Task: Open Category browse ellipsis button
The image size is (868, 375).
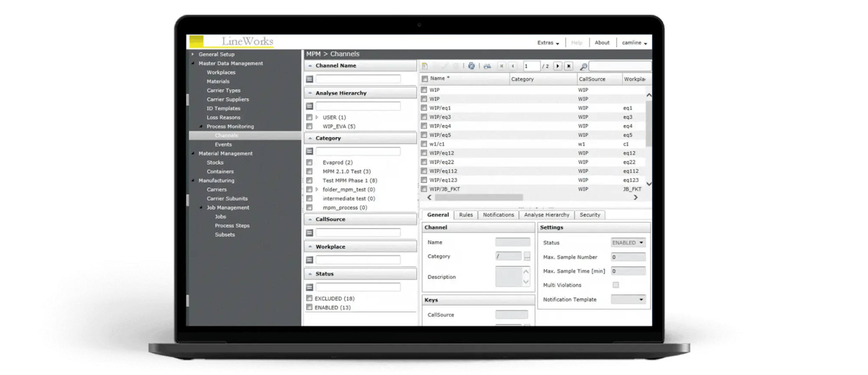Action: [x=527, y=257]
